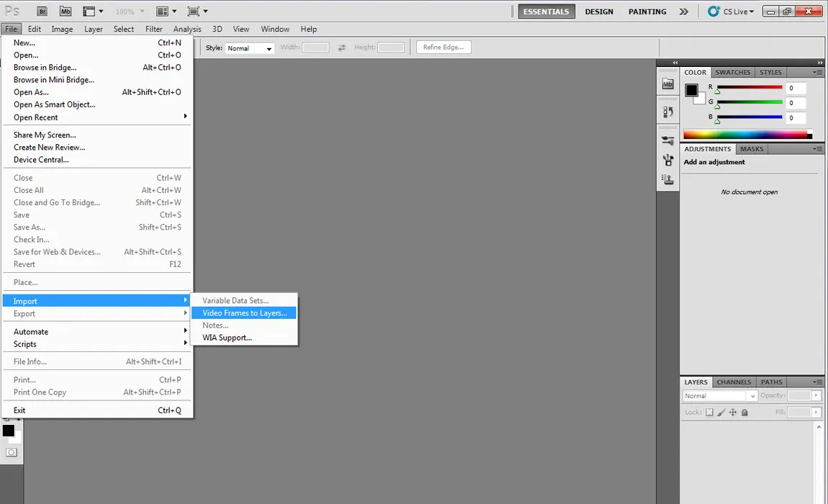The width and height of the screenshot is (828, 504).
Task: Open the Arrange Documents dropdown
Action: tap(166, 11)
